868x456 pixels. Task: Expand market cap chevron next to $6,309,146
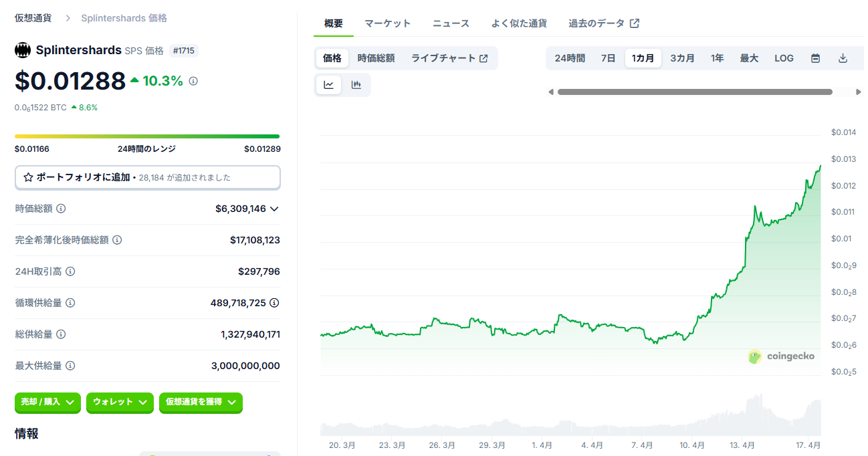(x=274, y=209)
